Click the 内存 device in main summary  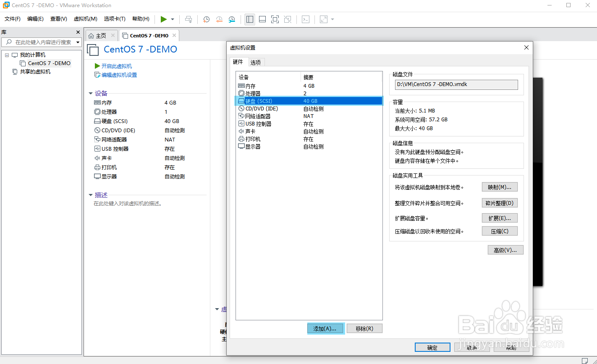[x=107, y=103]
